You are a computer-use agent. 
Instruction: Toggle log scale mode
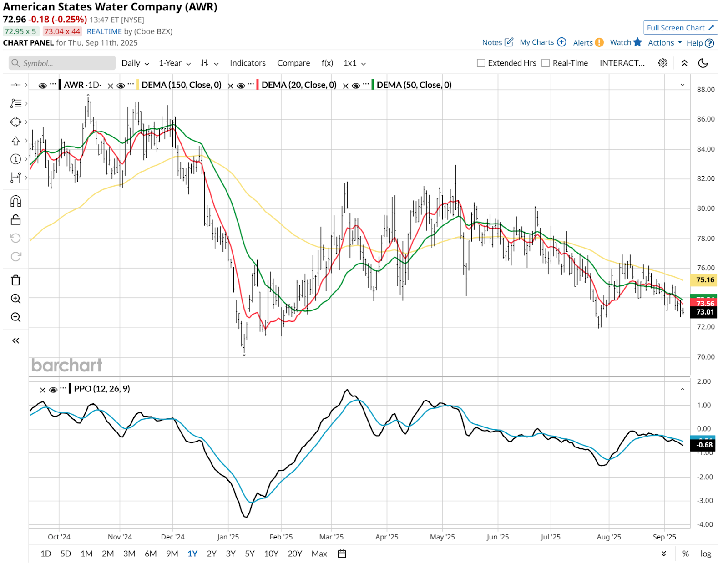coord(706,554)
